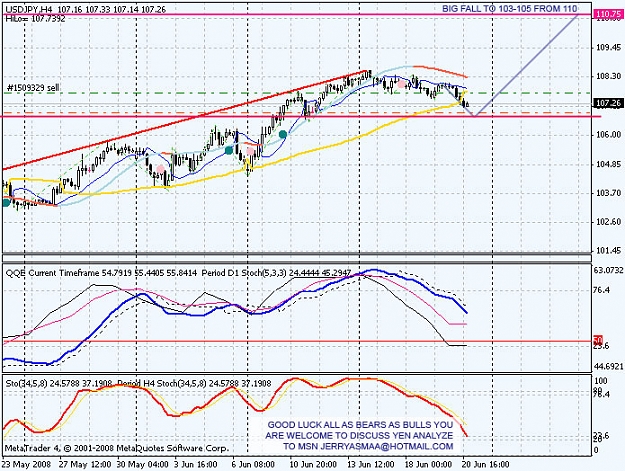Click the '3 Jun 16:00' time label
Image resolution: width=625 pixels, height=471 pixels.
click(x=195, y=465)
